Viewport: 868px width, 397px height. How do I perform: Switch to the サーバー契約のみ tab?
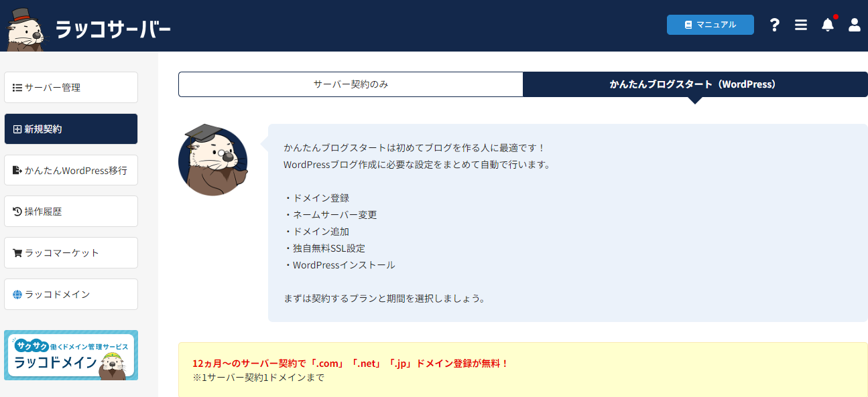351,84
